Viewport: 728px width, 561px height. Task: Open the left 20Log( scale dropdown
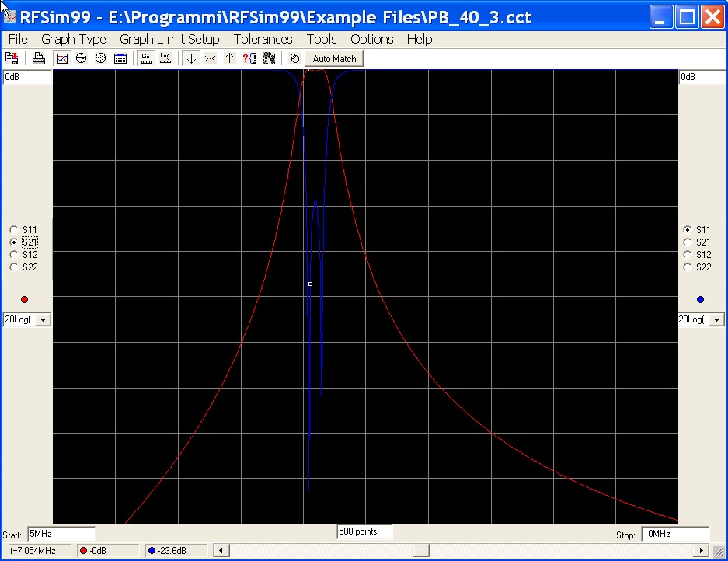44,319
